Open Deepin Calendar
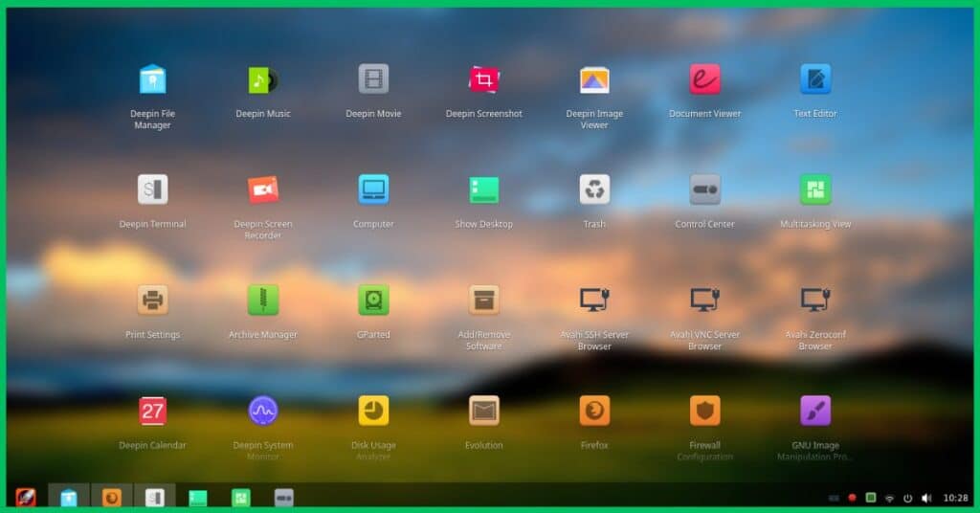Screen dimensions: 980x513 tap(152, 411)
